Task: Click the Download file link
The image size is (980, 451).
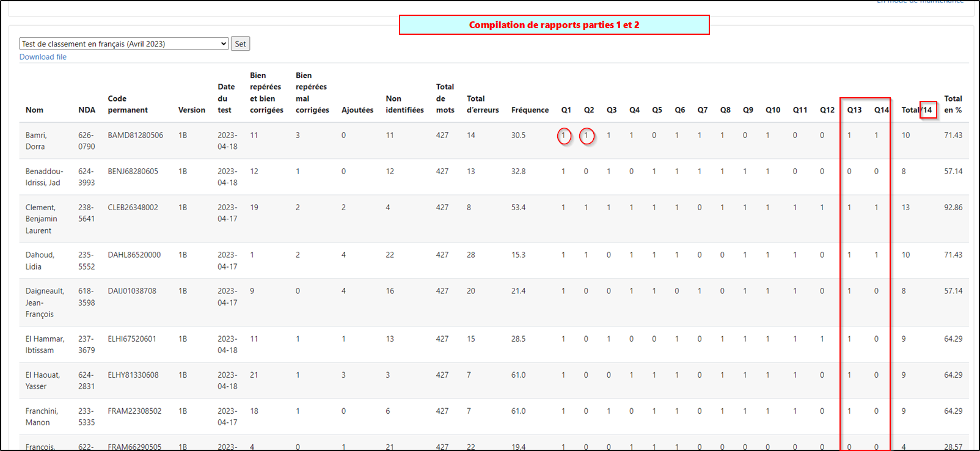Action: click(43, 57)
